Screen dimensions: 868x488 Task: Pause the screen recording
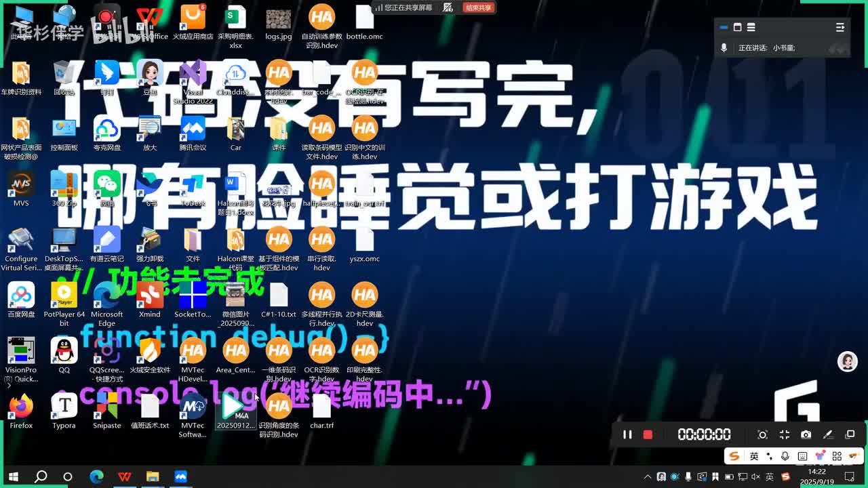pyautogui.click(x=627, y=434)
